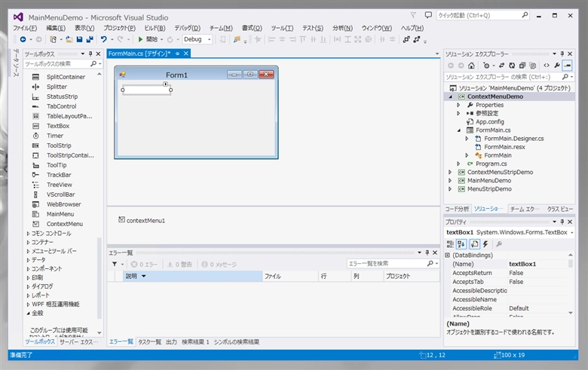588x370 pixels.
Task: Sort by the ファイル column header
Action: [x=290, y=277]
